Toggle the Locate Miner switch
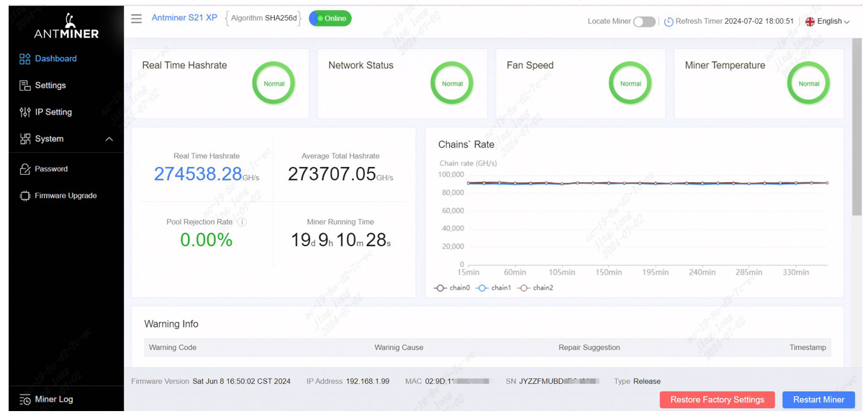The width and height of the screenshot is (868, 419). (x=644, y=22)
